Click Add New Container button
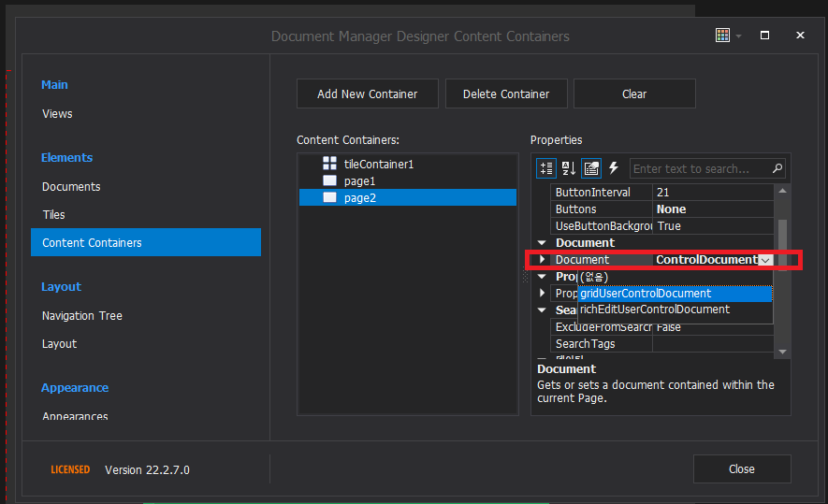Screen dimensions: 828x504 pyautogui.click(x=368, y=94)
